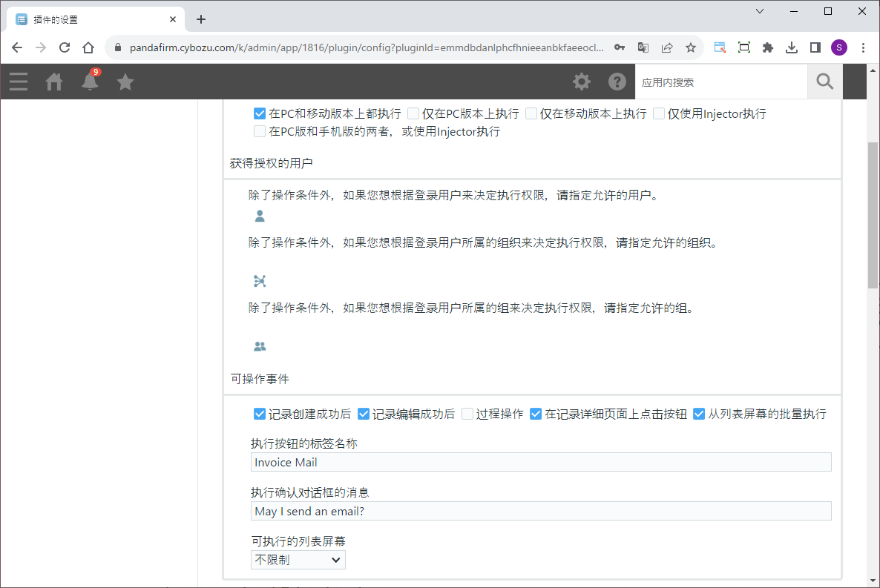The image size is (880, 588).
Task: Open favorites star in kintone header
Action: click(125, 82)
